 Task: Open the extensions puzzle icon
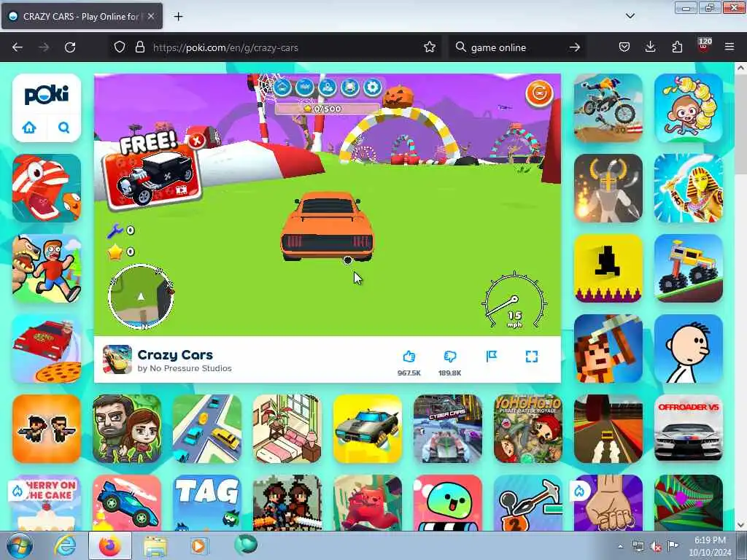coord(677,47)
